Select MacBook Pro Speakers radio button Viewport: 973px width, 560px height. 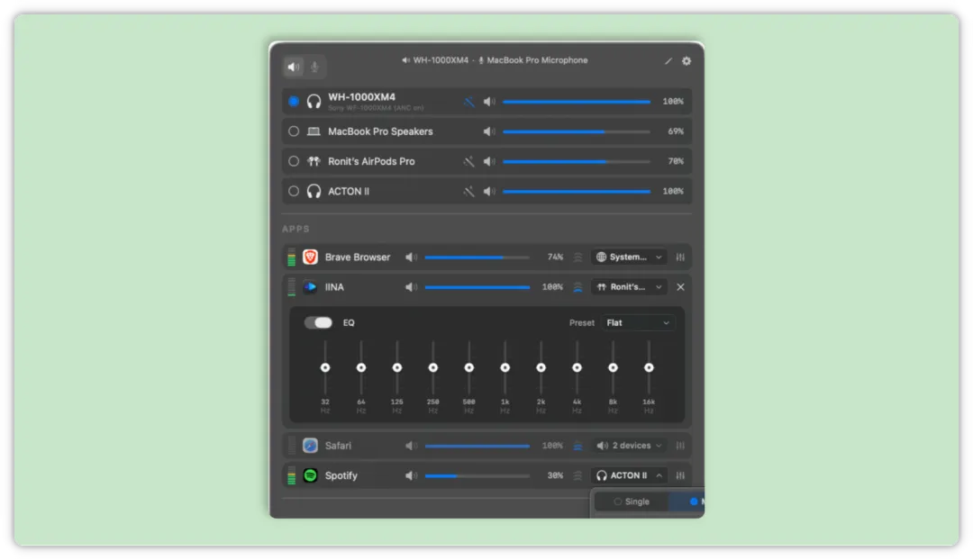(294, 131)
